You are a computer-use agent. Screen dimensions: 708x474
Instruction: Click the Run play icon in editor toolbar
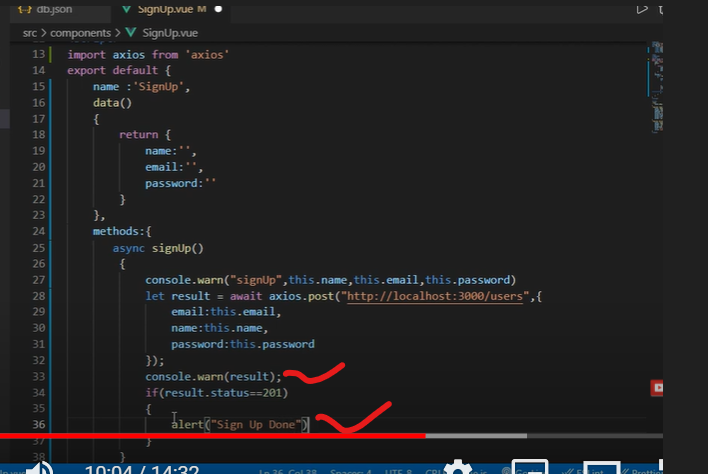click(643, 10)
